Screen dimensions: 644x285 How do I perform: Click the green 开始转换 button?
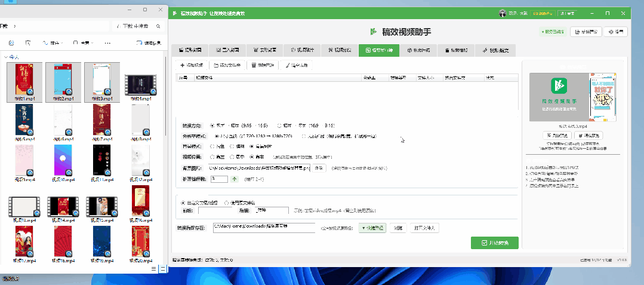point(494,243)
